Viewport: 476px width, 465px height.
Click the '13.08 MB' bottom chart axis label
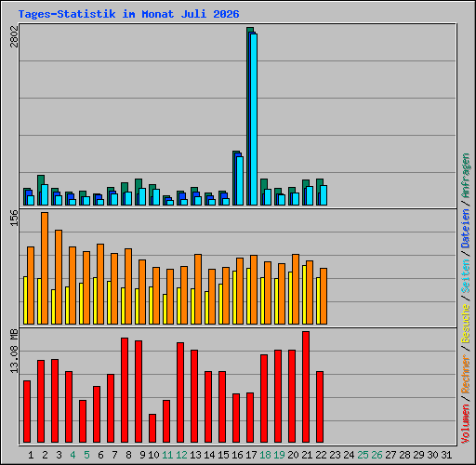pyautogui.click(x=14, y=352)
